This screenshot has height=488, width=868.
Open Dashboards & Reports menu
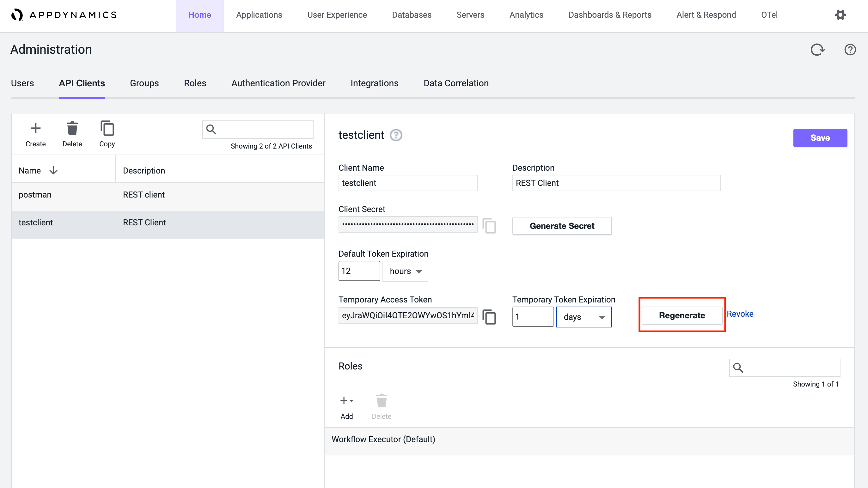coord(609,15)
